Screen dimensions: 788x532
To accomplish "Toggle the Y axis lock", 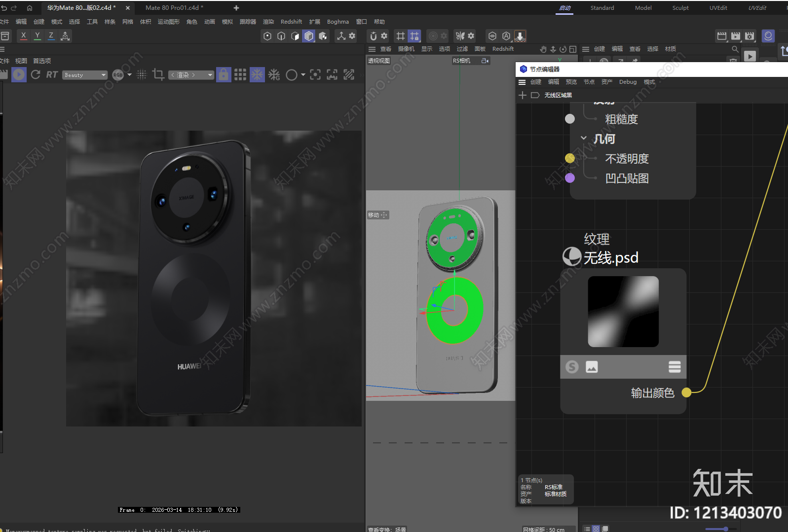I will pos(38,36).
